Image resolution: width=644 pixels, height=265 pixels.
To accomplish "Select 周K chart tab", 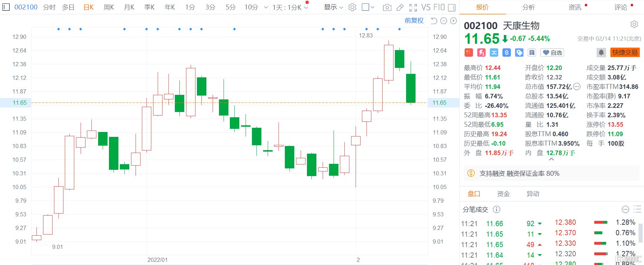I will point(109,7).
